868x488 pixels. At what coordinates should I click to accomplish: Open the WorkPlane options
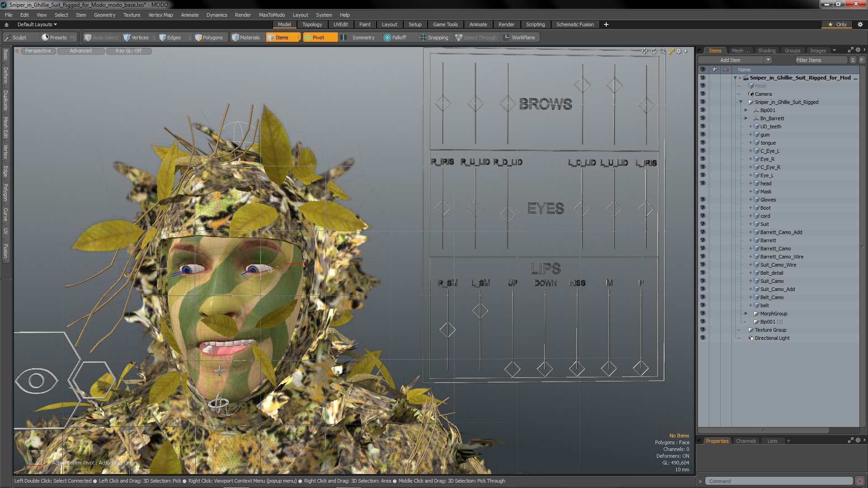(x=519, y=38)
